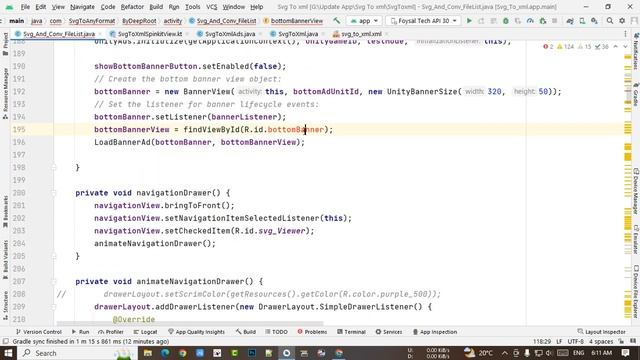Screen dimensions: 640x360
Task: Open SDK Manager toolbar icon
Action: 594,20
